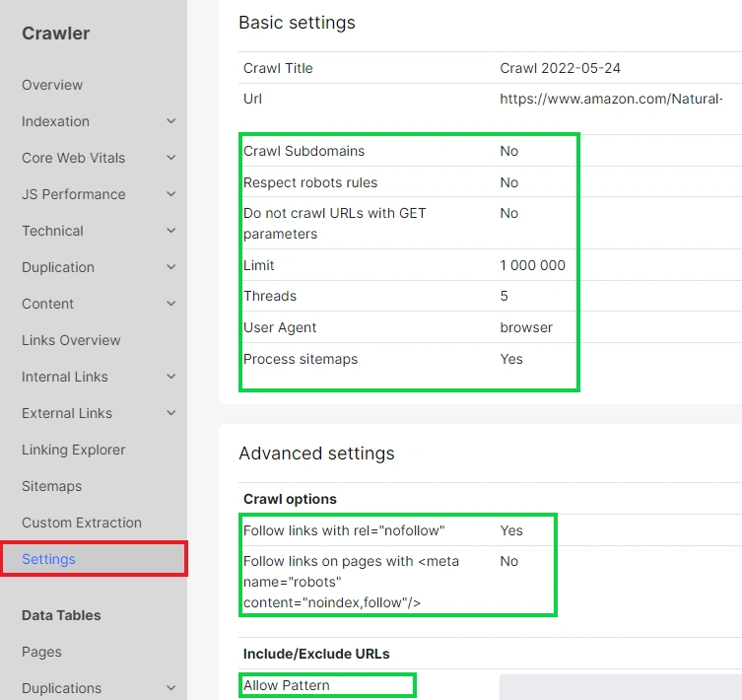Image resolution: width=742 pixels, height=700 pixels.
Task: Expand the External Links chevron
Action: click(170, 413)
